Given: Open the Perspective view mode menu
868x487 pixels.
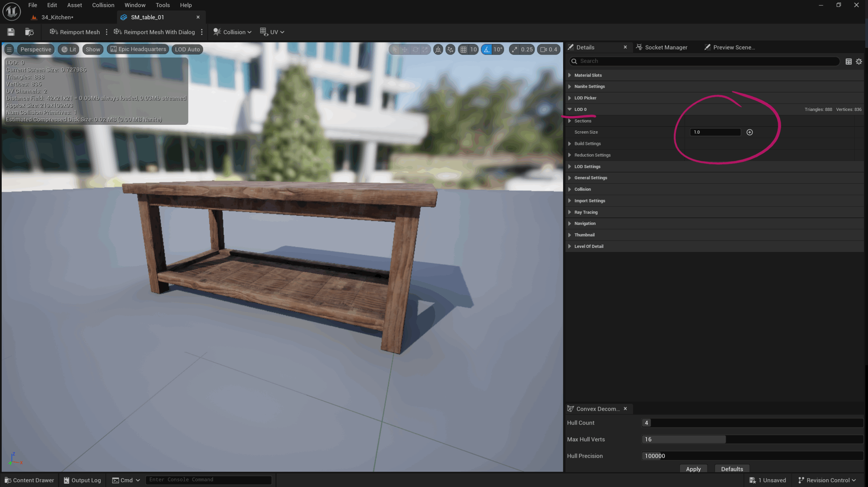Looking at the screenshot, I should point(36,50).
